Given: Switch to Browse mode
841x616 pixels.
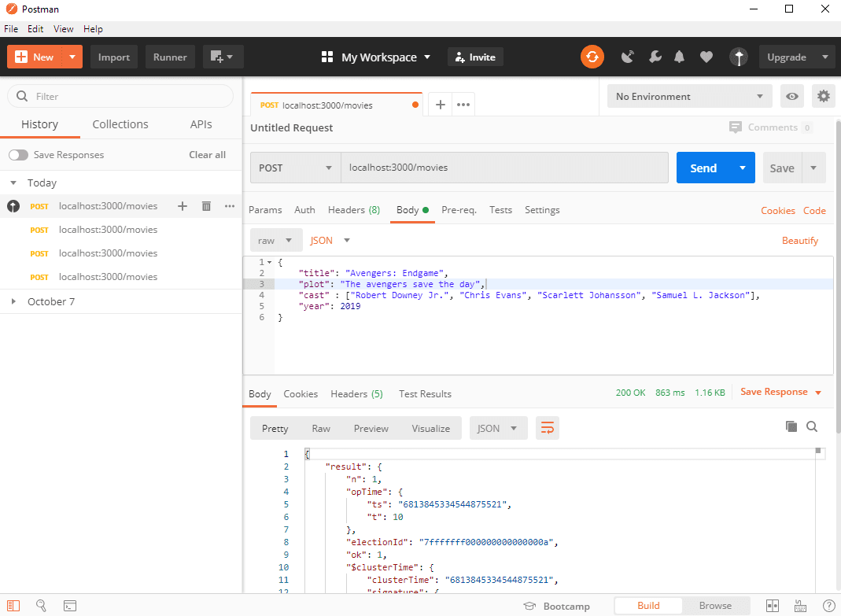Looking at the screenshot, I should click(715, 606).
